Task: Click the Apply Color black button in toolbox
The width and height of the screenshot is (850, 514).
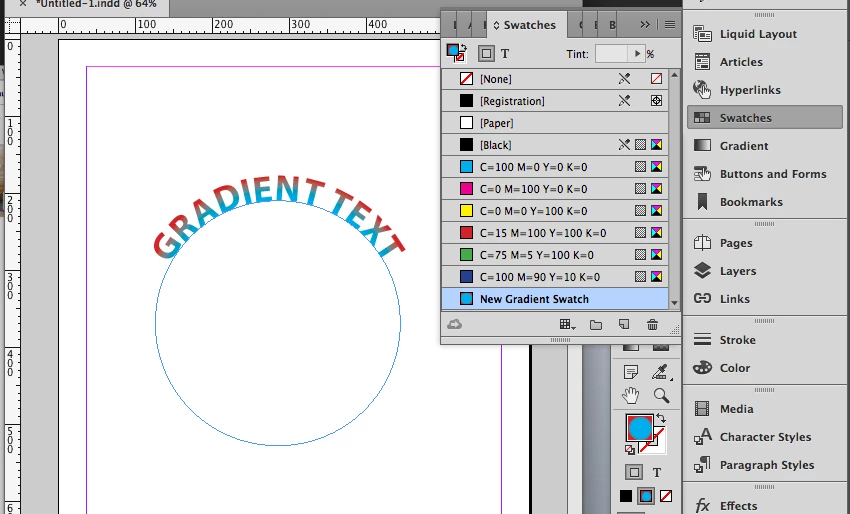Action: coord(626,496)
